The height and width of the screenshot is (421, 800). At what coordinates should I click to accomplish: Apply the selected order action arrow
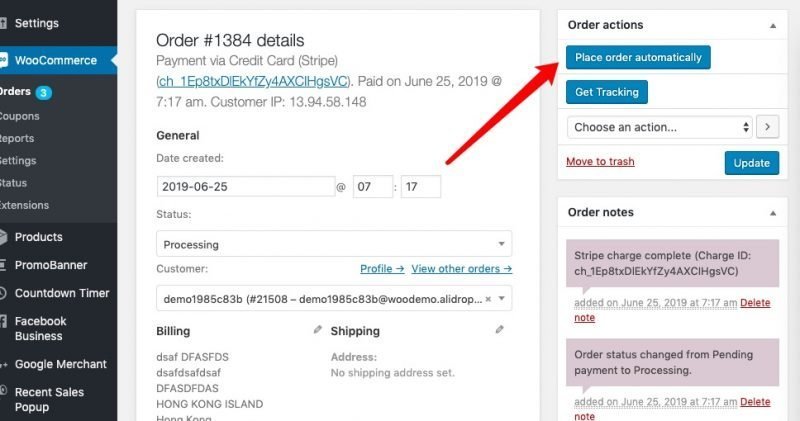click(768, 127)
